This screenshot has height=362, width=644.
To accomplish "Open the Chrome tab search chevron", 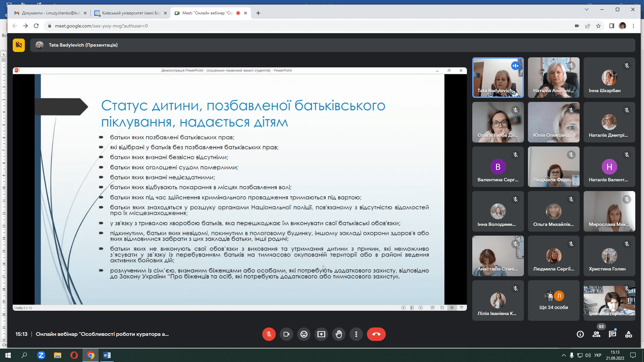I will 586,10.
